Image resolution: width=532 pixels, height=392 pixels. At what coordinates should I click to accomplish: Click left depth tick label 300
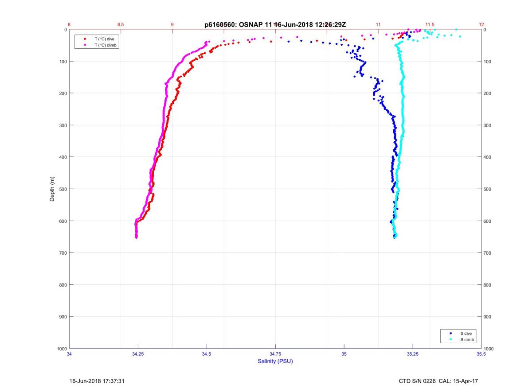[x=63, y=125]
